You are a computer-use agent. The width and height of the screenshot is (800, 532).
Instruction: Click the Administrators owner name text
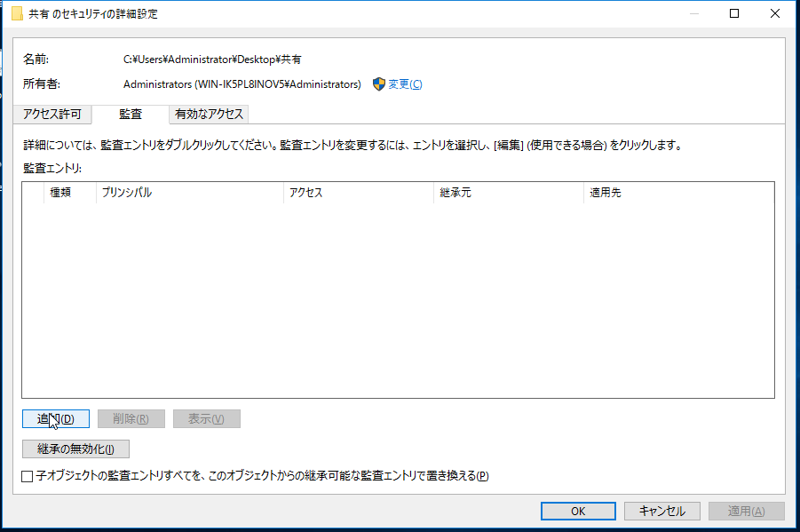[x=242, y=84]
